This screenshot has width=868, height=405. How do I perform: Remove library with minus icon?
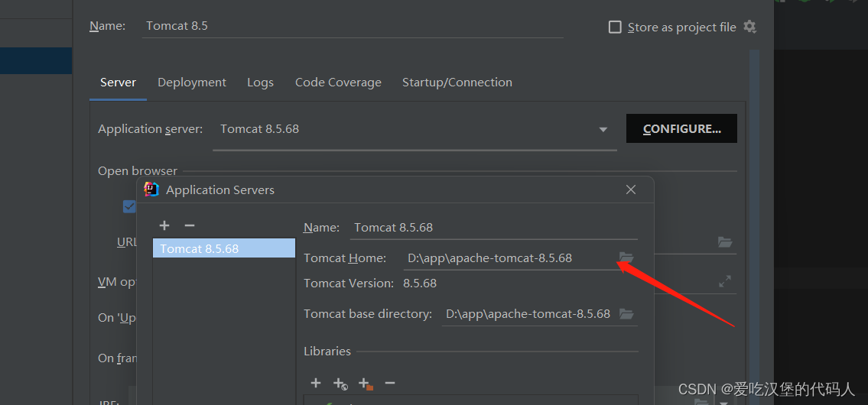pos(390,383)
